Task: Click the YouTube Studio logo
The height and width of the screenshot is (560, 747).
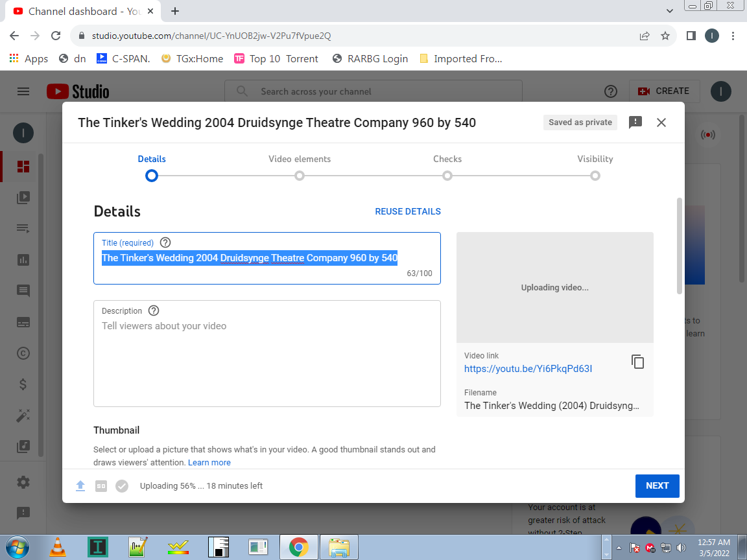Action: [x=78, y=91]
